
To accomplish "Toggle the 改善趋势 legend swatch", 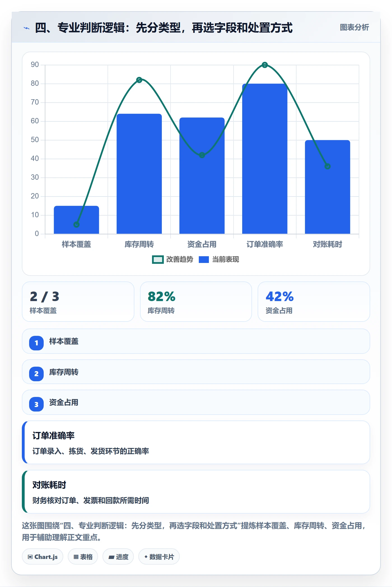I will click(158, 260).
